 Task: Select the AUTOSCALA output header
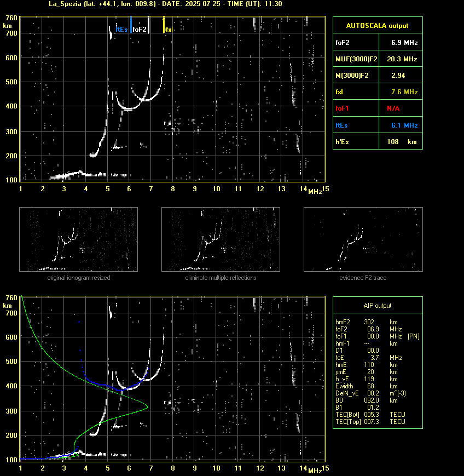[378, 25]
